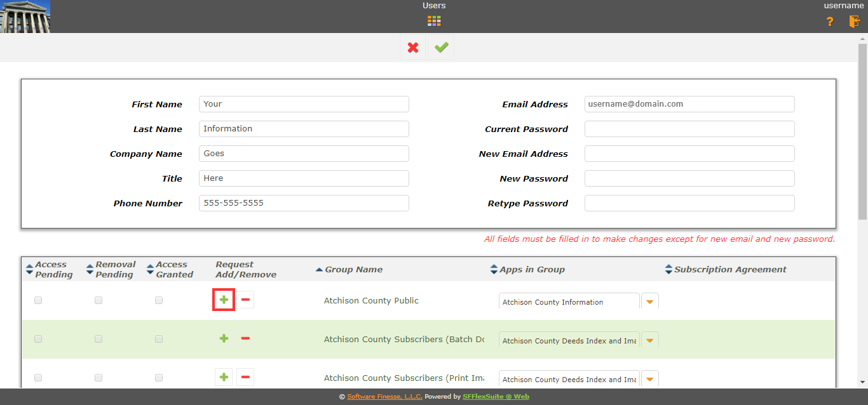Toggle Access Granted for Atchison County Public
The height and width of the screenshot is (405, 868).
[159, 300]
